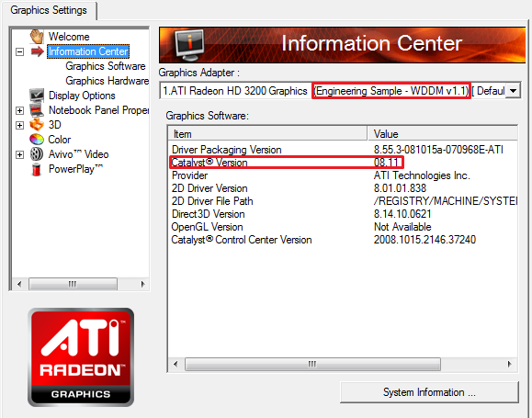
Task: Click the System Information button
Action: (429, 392)
